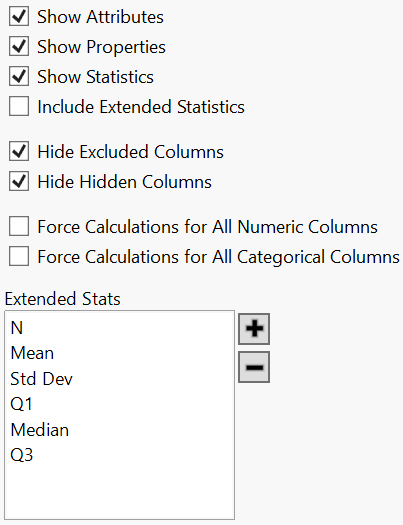403x525 pixels.
Task: Add a statistic with the plus button
Action: click(254, 329)
